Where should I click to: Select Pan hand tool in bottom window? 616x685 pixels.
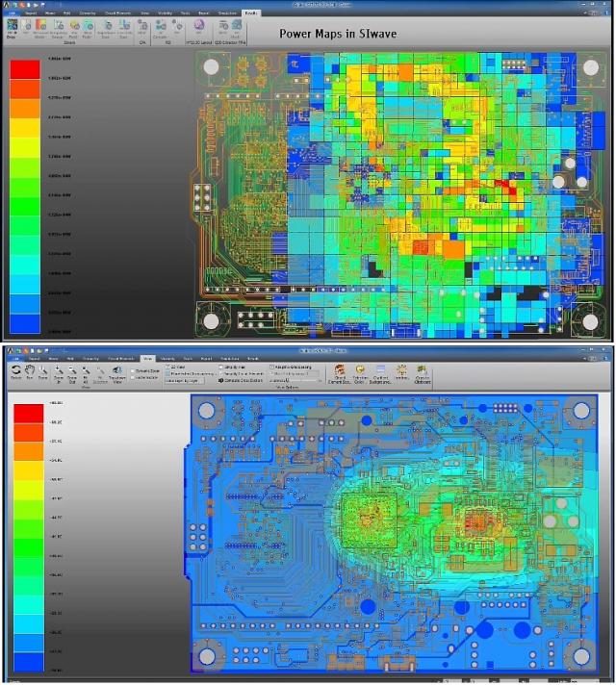(x=29, y=372)
